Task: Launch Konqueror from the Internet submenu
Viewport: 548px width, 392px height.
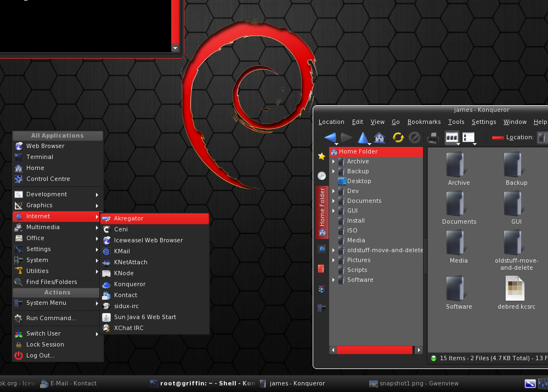Action: [155, 284]
